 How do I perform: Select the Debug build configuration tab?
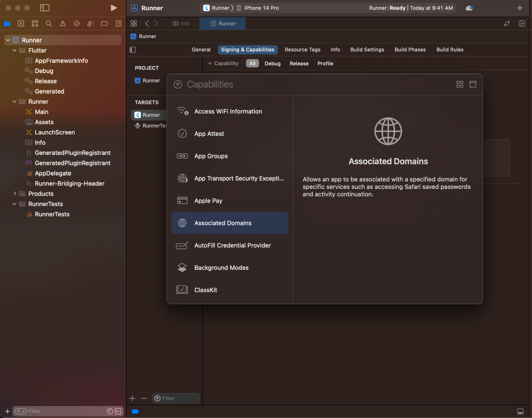(x=272, y=63)
